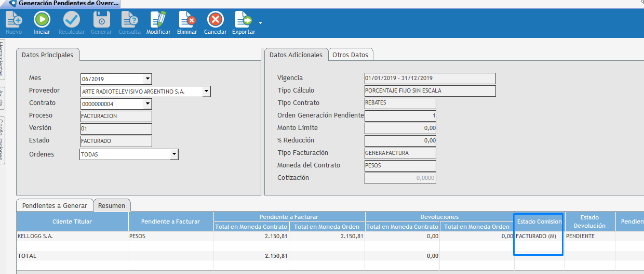644x274 pixels.
Task: Click the Recalcular checkmark icon
Action: [72, 20]
